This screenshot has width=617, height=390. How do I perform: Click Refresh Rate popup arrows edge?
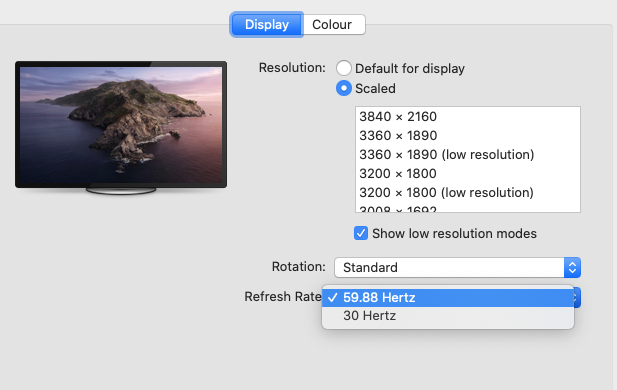(577, 298)
